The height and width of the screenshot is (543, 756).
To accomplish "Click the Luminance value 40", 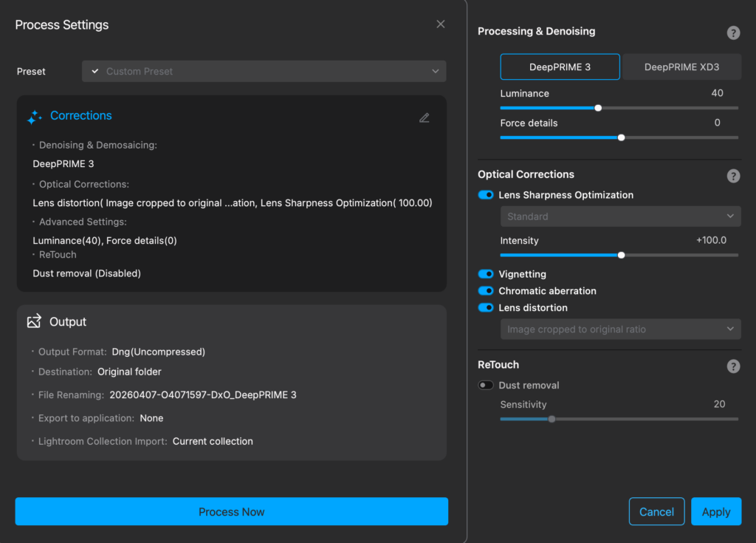I will pos(717,93).
